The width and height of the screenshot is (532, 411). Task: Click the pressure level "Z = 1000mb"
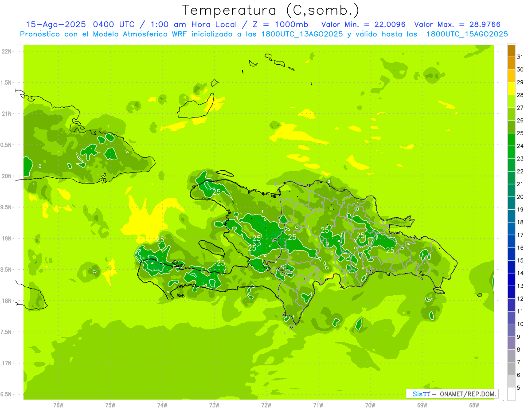[x=280, y=24]
